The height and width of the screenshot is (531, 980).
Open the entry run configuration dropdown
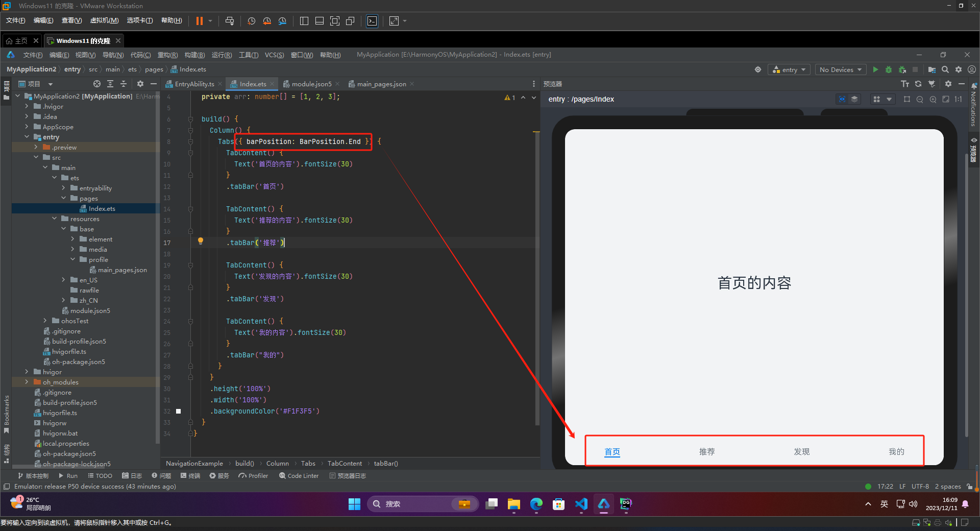point(789,69)
